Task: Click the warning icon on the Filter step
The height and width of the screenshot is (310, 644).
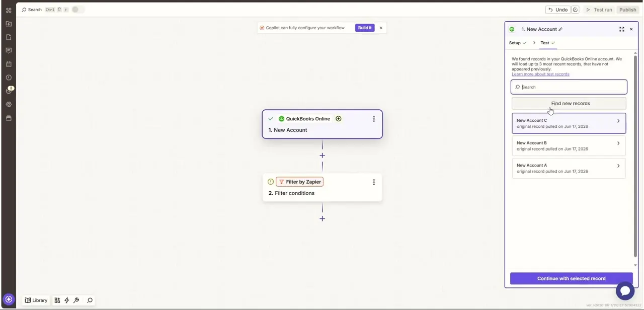Action: (271, 182)
